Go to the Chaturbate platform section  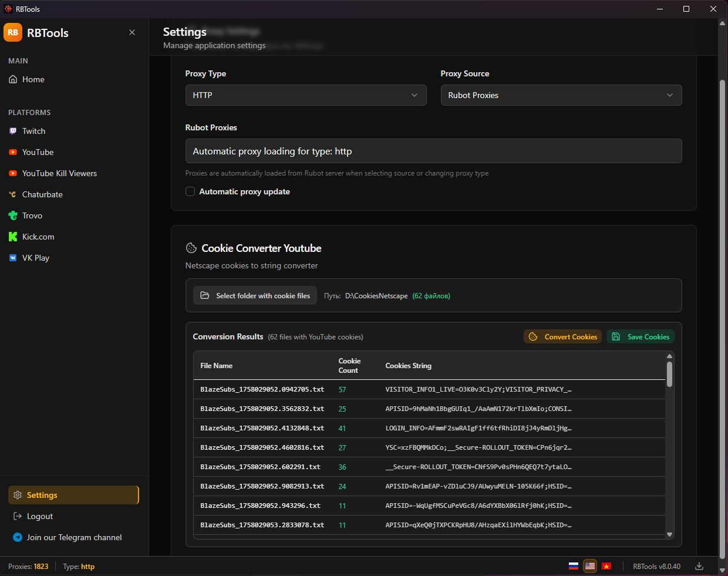pyautogui.click(x=42, y=194)
